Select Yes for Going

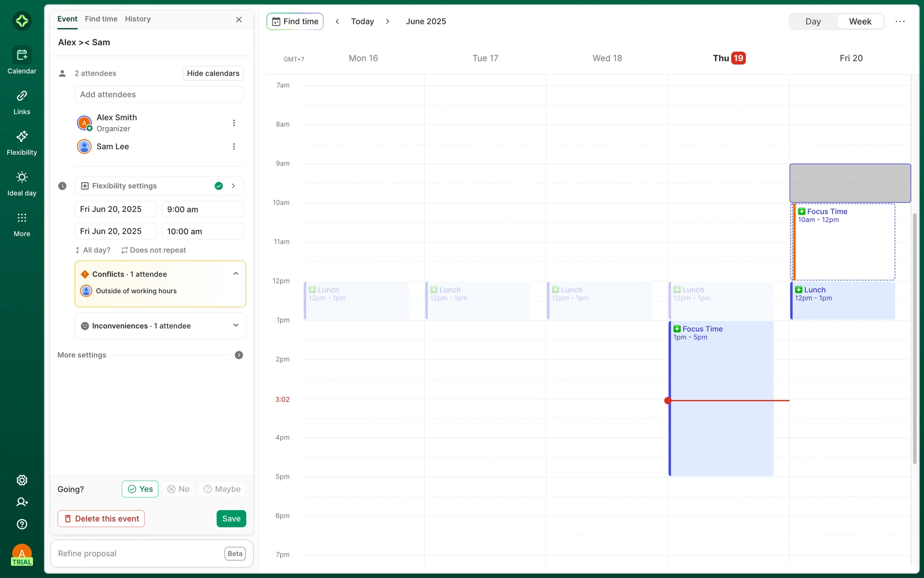pyautogui.click(x=140, y=489)
